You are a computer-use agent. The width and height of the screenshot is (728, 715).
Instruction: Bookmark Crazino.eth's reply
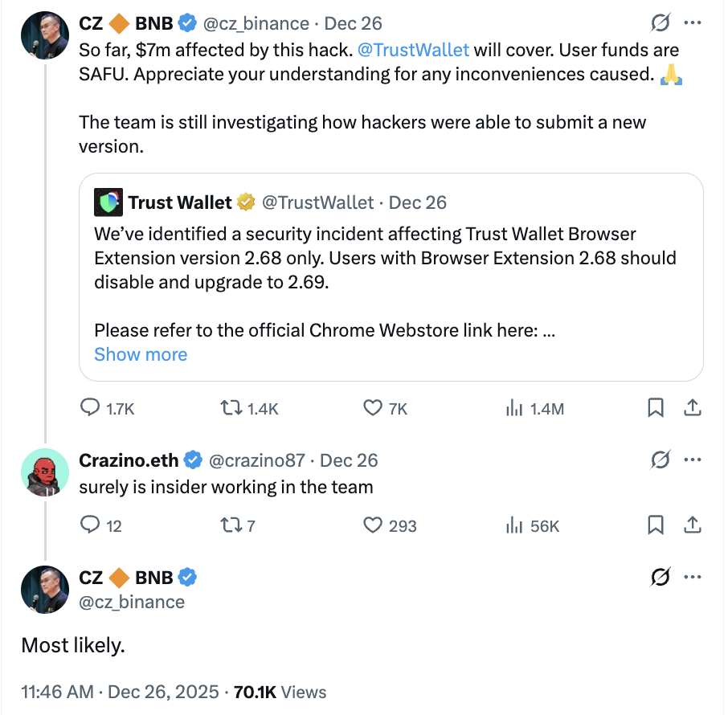656,525
